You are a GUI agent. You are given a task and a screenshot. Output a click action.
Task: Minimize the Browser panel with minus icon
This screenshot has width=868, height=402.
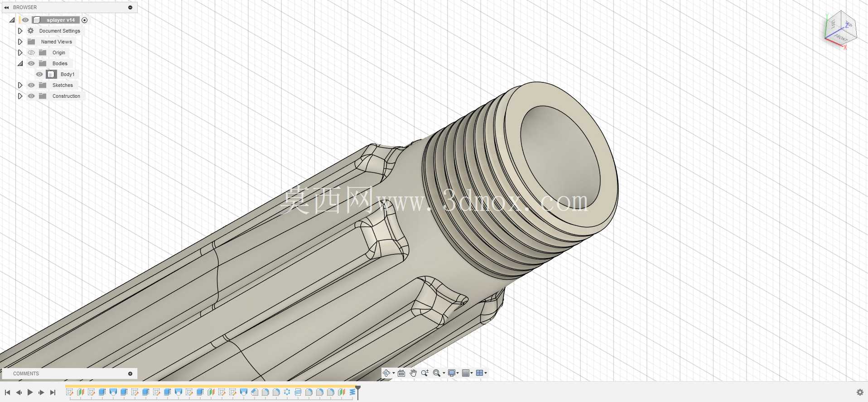point(130,7)
